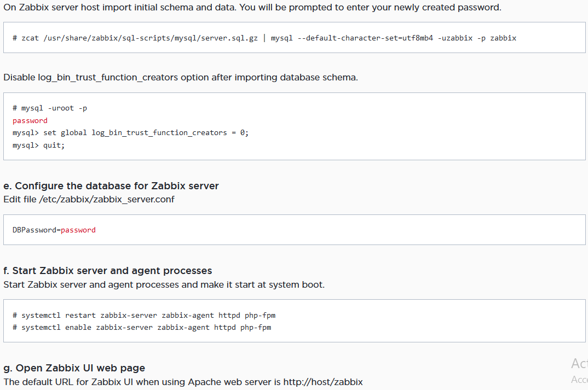This screenshot has height=390, width=588.
Task: Click the 'Disable log_bin_trust_function_creators option' sentence
Action: pos(180,77)
